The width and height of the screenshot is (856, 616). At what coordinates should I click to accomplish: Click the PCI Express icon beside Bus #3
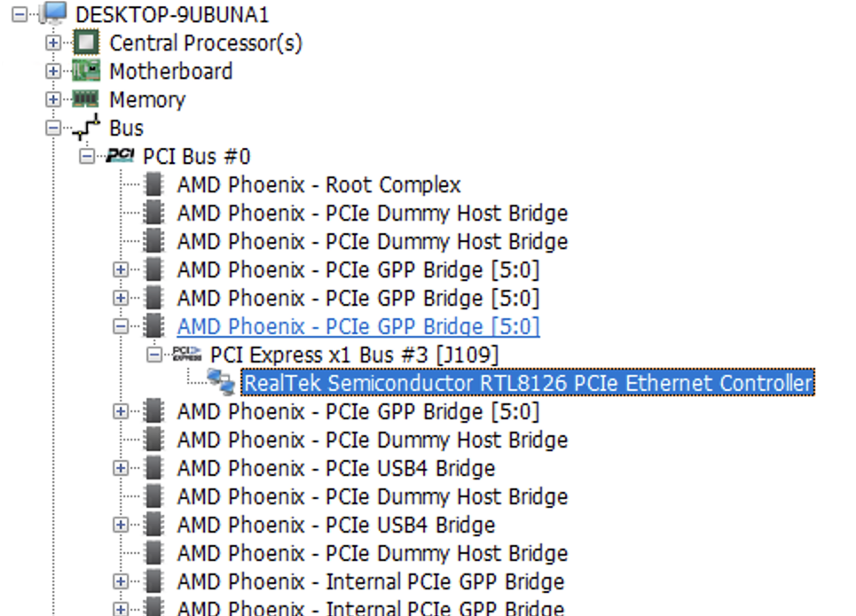point(187,355)
